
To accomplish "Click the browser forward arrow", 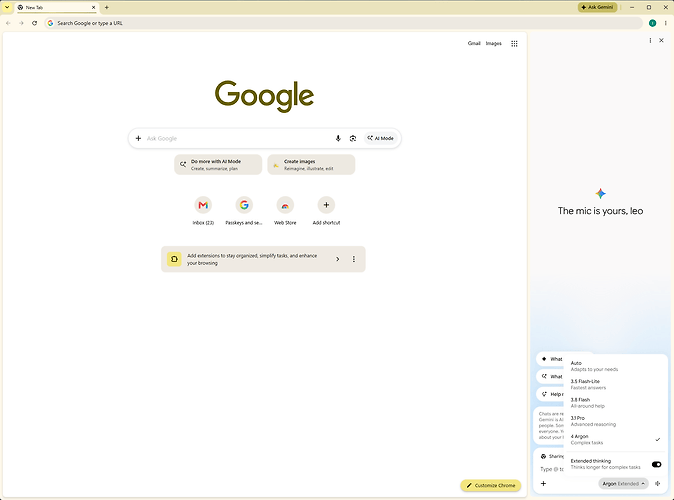I will (21, 23).
